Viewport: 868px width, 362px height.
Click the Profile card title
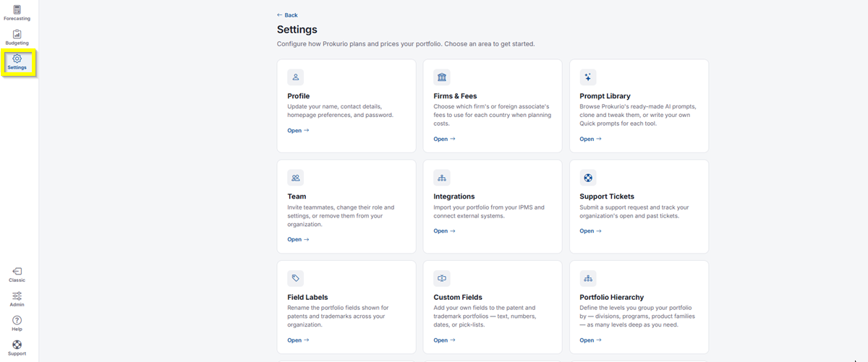pos(299,96)
